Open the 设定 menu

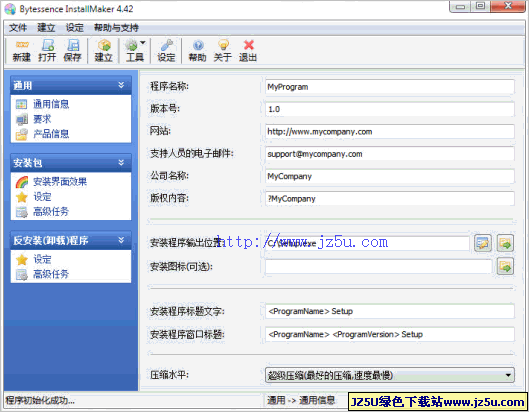coord(75,28)
